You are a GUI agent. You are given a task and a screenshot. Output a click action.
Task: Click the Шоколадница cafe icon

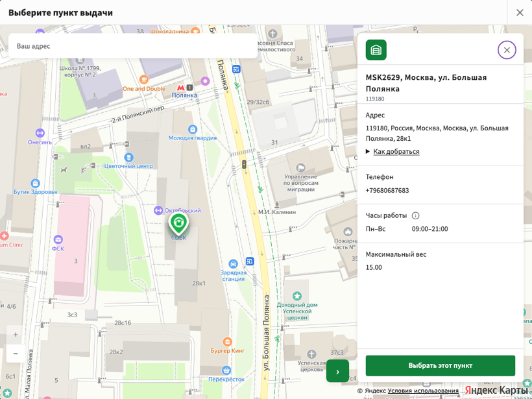pyautogui.click(x=195, y=31)
